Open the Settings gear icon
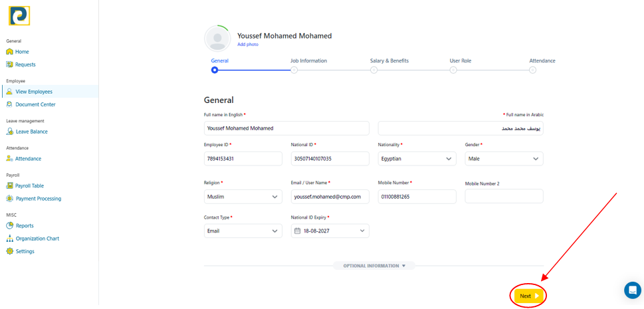The width and height of the screenshot is (644, 309). tap(9, 251)
